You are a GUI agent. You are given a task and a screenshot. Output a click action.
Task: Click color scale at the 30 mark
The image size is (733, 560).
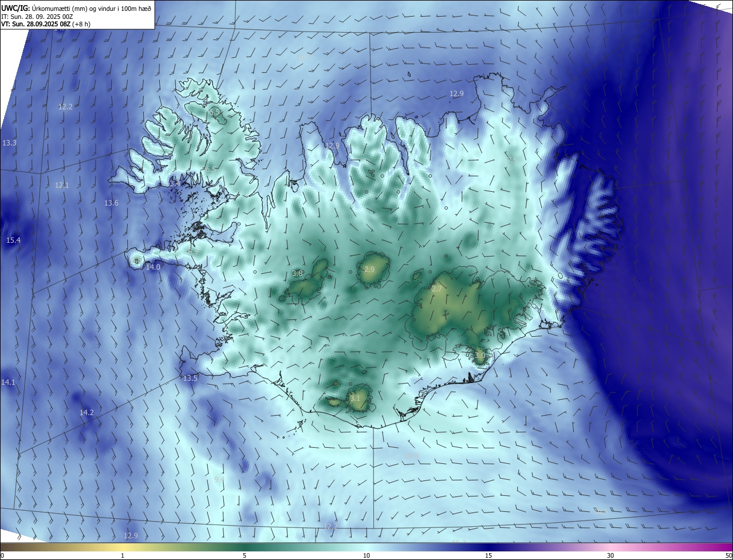tap(610, 555)
